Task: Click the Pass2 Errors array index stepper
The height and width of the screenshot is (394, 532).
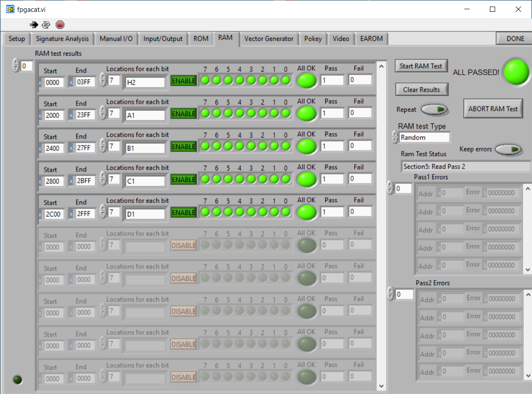Action: click(x=391, y=294)
